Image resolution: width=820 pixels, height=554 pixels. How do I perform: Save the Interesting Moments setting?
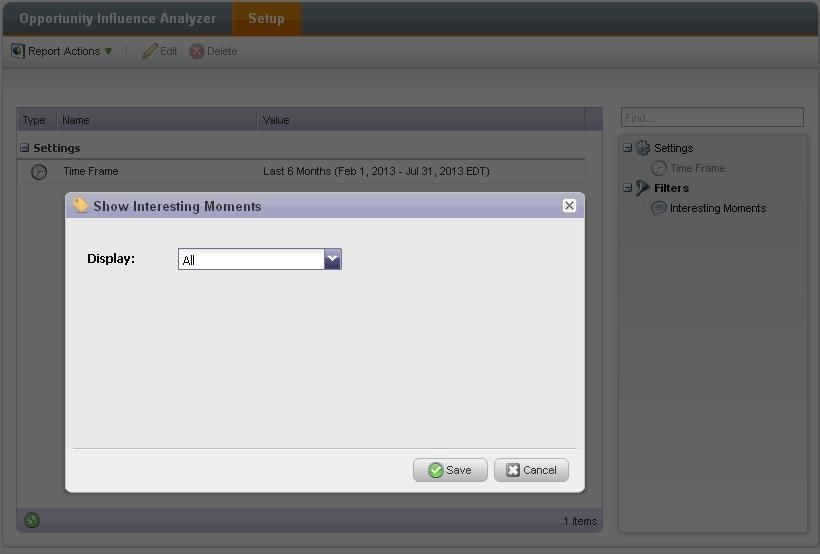pyautogui.click(x=450, y=470)
